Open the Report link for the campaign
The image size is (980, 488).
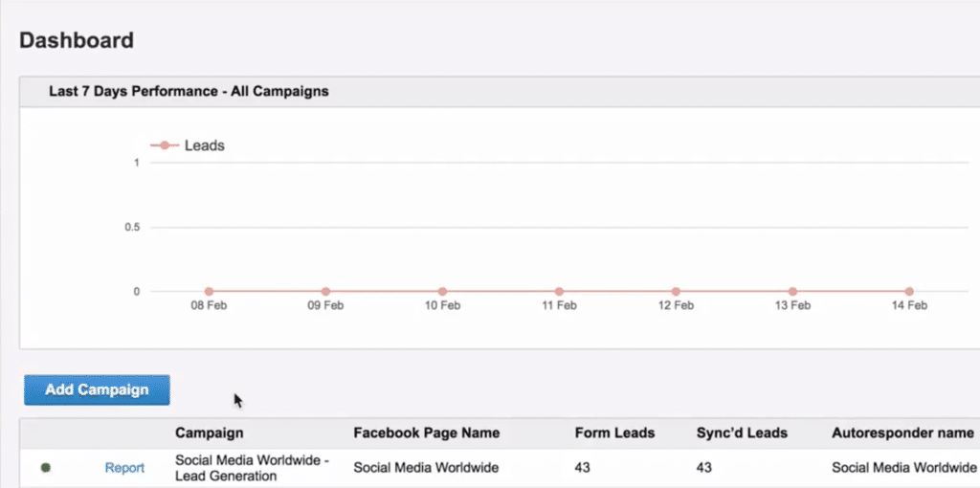pos(124,468)
